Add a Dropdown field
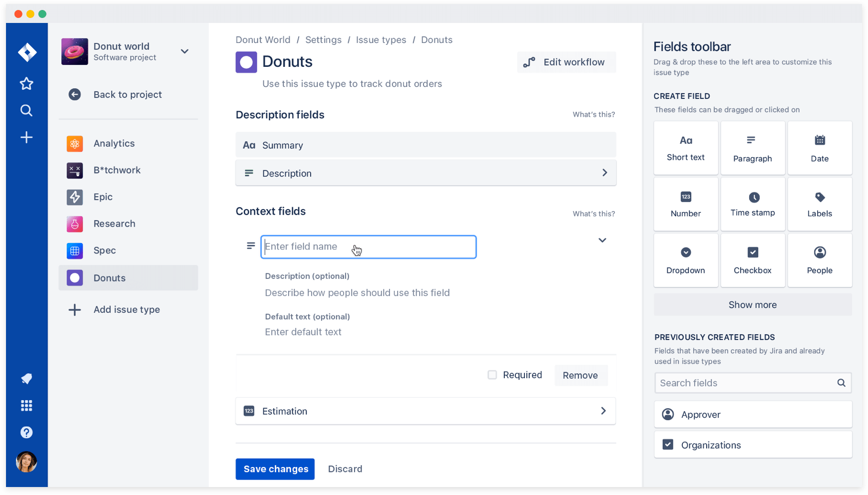868x495 pixels. pos(686,260)
